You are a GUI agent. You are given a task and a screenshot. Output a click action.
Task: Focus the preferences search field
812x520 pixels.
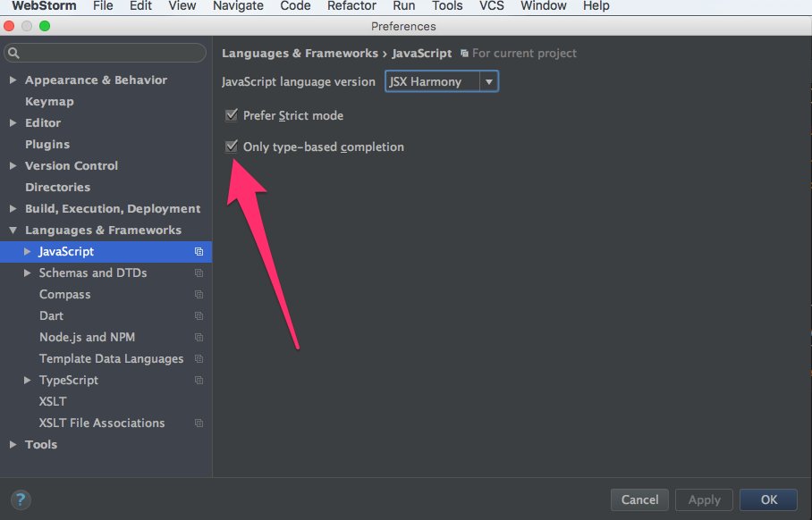point(106,53)
